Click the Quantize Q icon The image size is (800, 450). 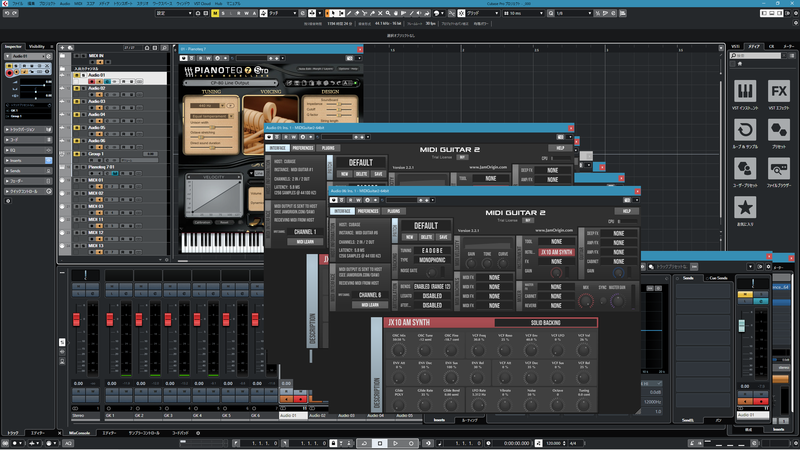coord(551,13)
